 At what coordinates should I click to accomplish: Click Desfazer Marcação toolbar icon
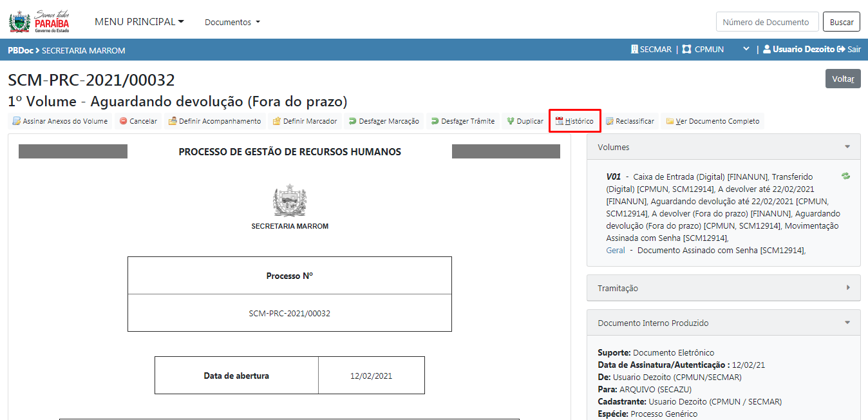coord(352,121)
